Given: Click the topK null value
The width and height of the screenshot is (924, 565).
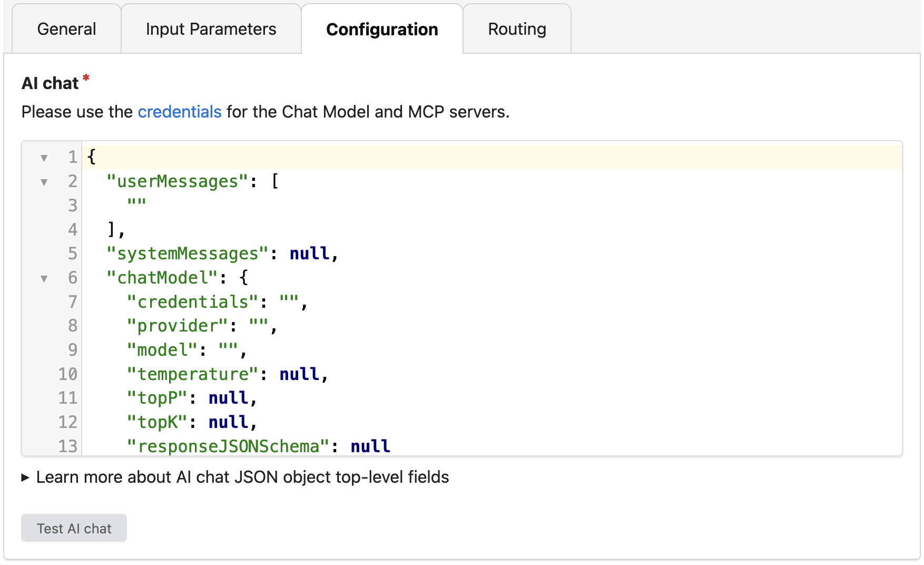Looking at the screenshot, I should 228,422.
